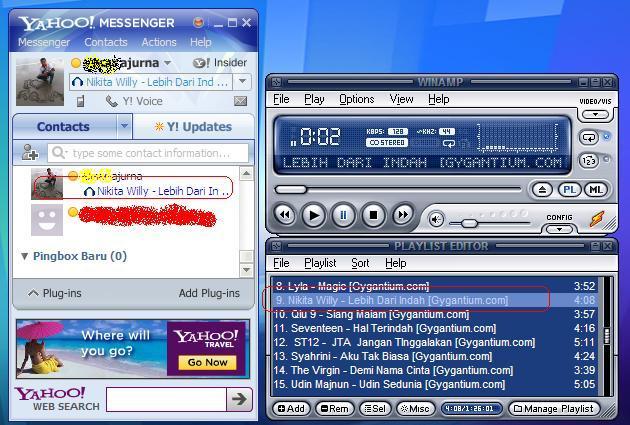Select track 13 Syahrini - Aku Tak Biasa

click(435, 356)
